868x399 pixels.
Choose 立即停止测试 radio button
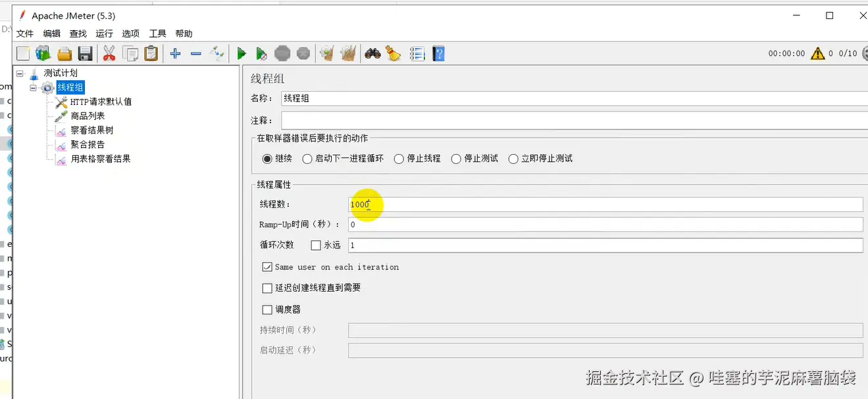pos(513,159)
